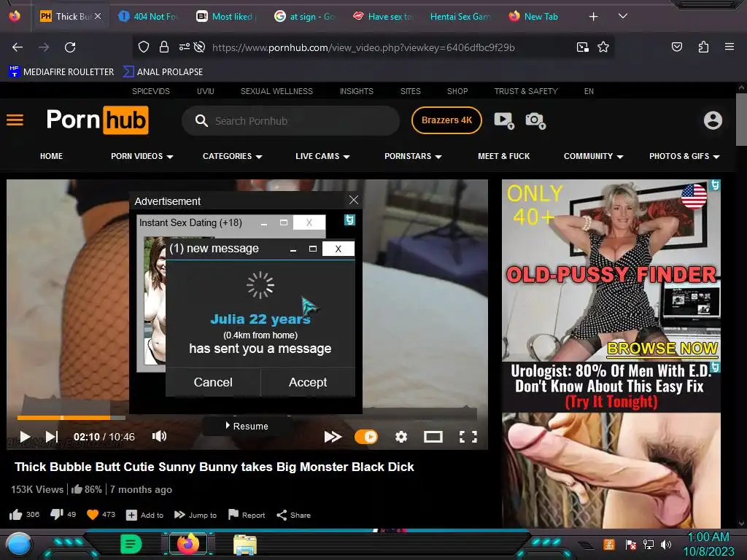The height and width of the screenshot is (560, 747).
Task: Expand the Photos & GIFs dropdown
Action: 684,156
